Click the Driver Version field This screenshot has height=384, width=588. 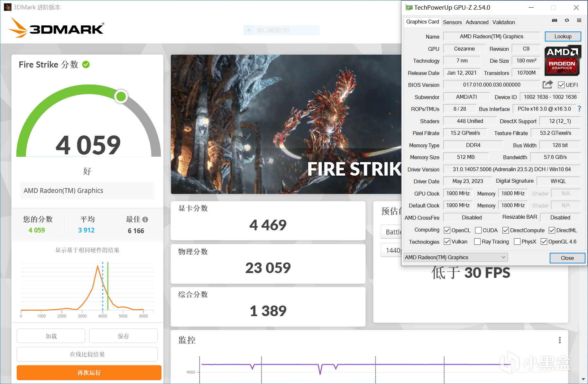pos(512,169)
